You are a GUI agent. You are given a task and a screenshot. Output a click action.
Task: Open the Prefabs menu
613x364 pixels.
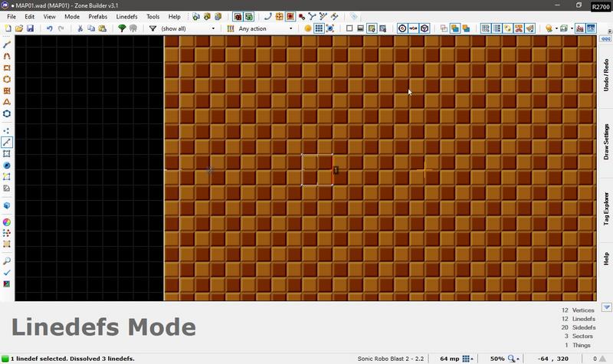pos(97,16)
